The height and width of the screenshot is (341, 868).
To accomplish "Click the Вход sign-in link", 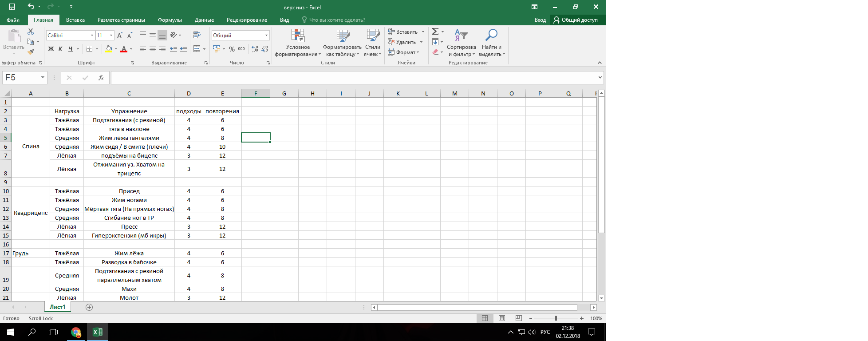I will 540,20.
